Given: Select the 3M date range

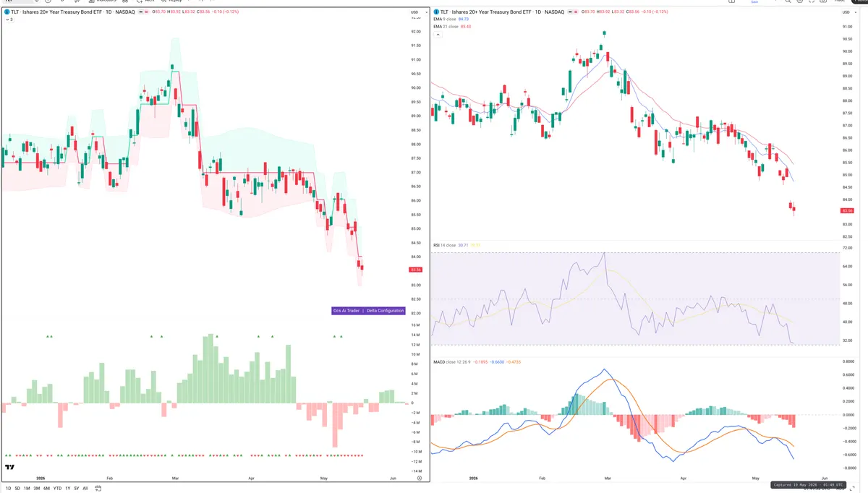Looking at the screenshot, I should 36,488.
